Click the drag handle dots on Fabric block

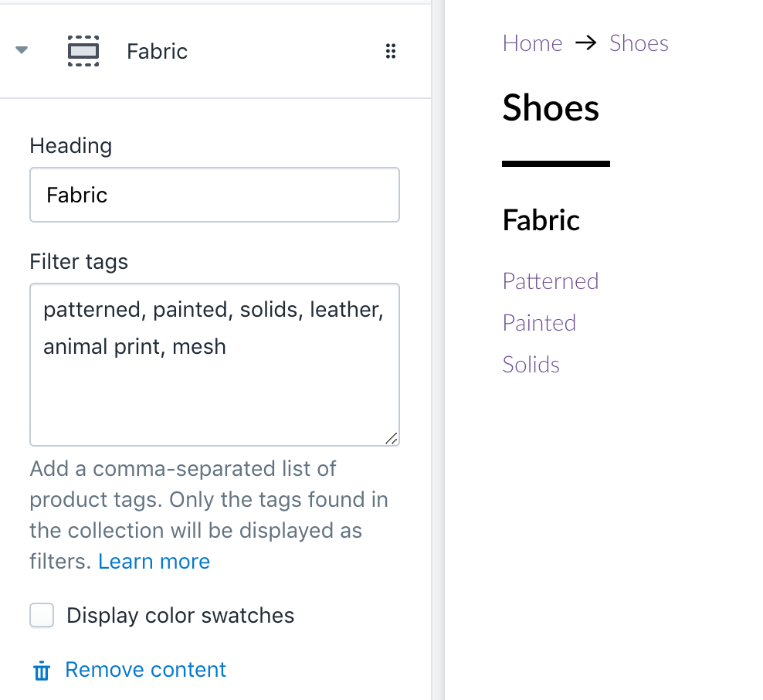[x=391, y=52]
